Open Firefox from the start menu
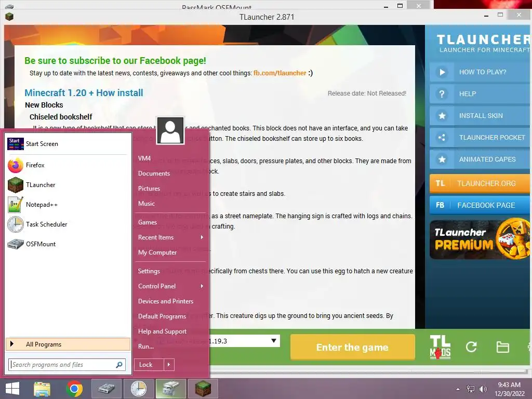Screen dimensions: 532x399 (68, 165)
